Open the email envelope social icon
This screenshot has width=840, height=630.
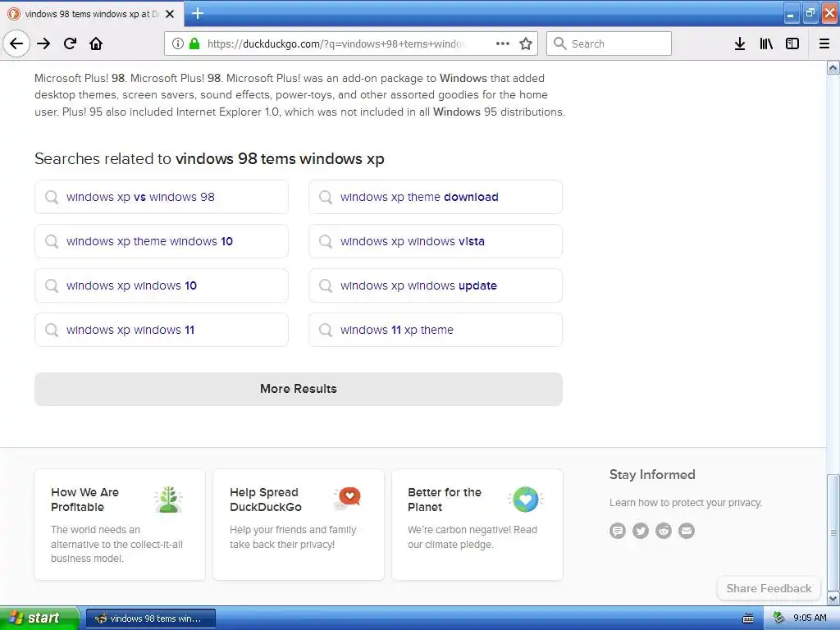tap(687, 531)
